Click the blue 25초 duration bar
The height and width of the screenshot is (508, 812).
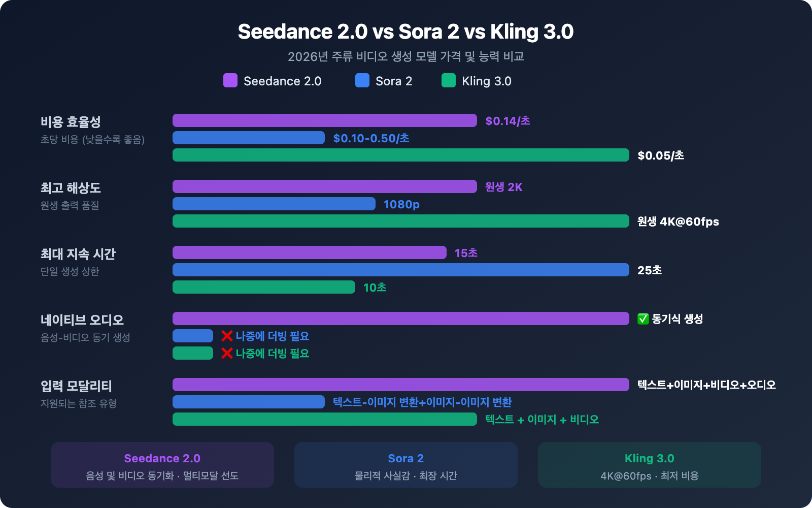[401, 270]
